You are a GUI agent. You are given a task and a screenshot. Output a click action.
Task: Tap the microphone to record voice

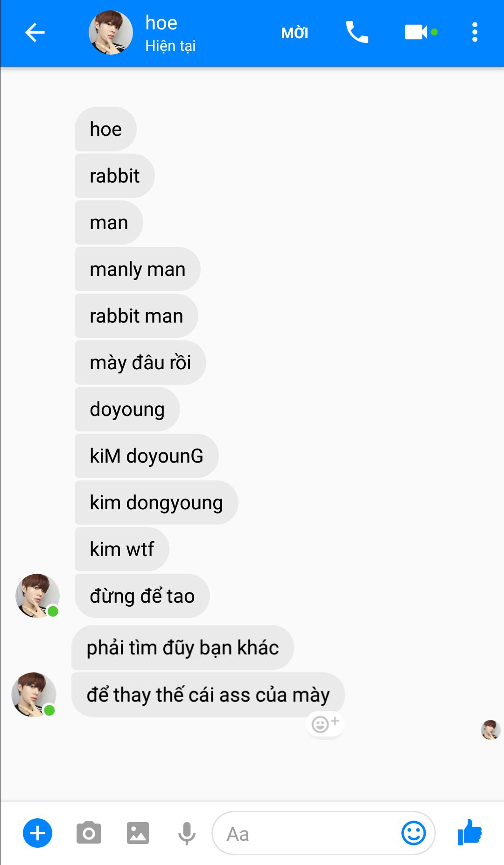click(187, 833)
